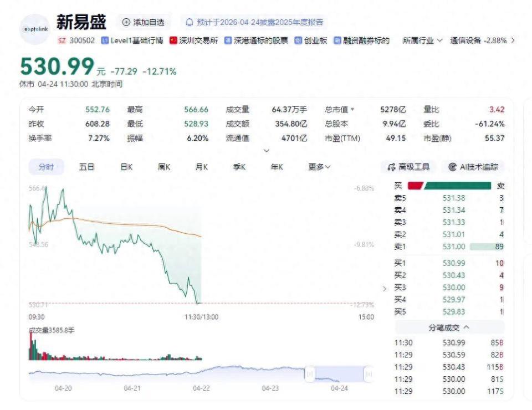The image size is (532, 410).
Task: Click the 委比 value -61.24%
Action: tap(489, 124)
